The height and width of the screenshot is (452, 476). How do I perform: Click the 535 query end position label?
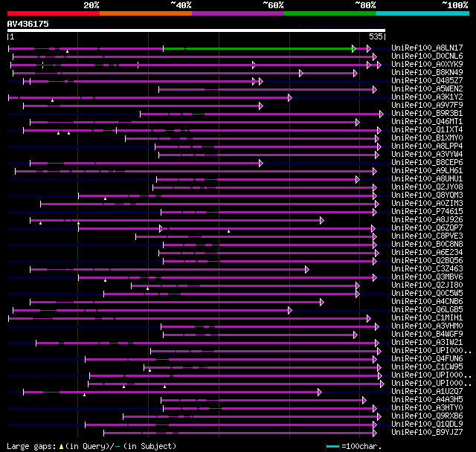coord(376,36)
